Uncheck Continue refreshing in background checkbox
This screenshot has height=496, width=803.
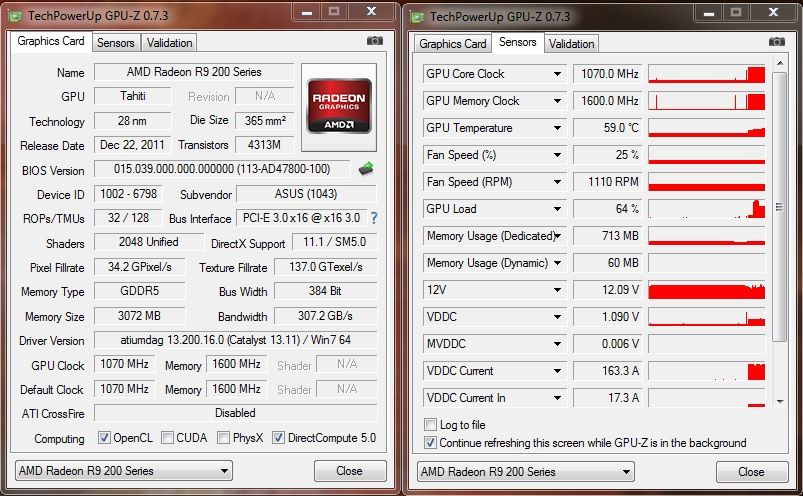pyautogui.click(x=431, y=442)
